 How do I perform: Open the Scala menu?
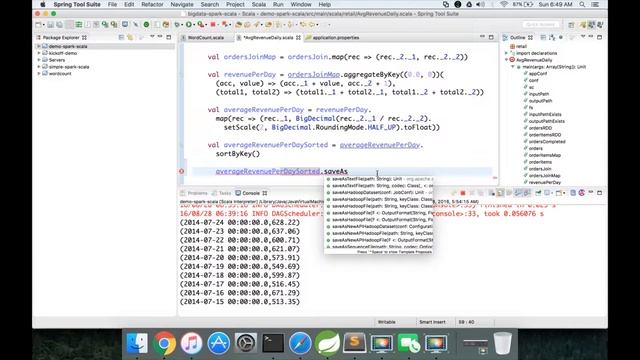(x=259, y=4)
